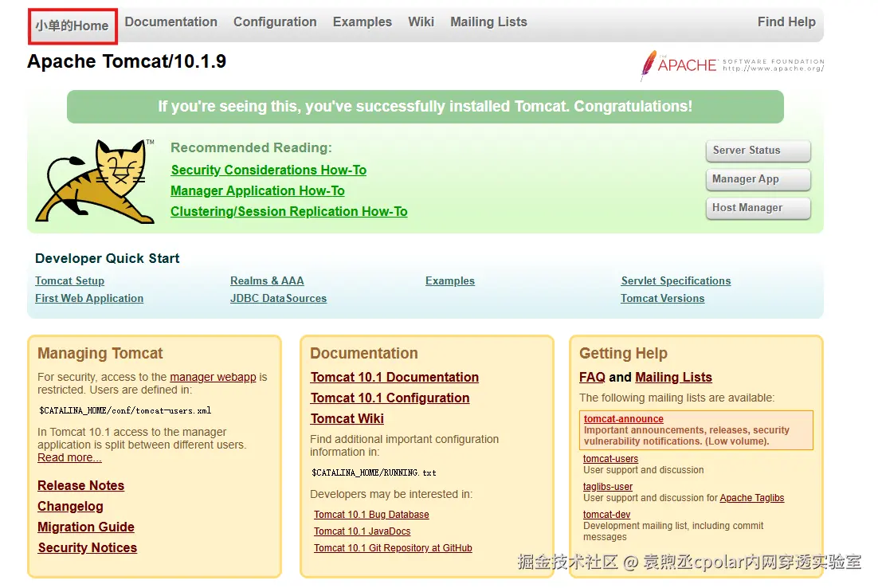Click the Managing Tomcat heading

click(100, 354)
